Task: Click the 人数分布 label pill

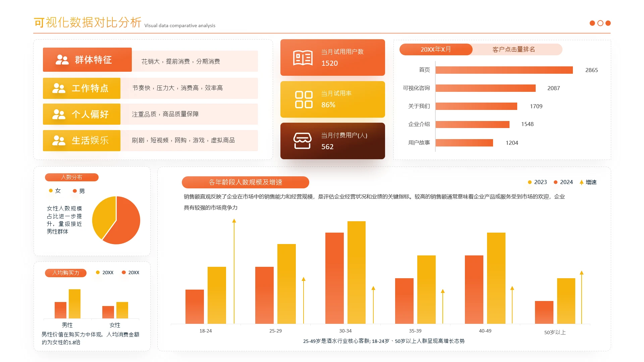Action: [71, 177]
